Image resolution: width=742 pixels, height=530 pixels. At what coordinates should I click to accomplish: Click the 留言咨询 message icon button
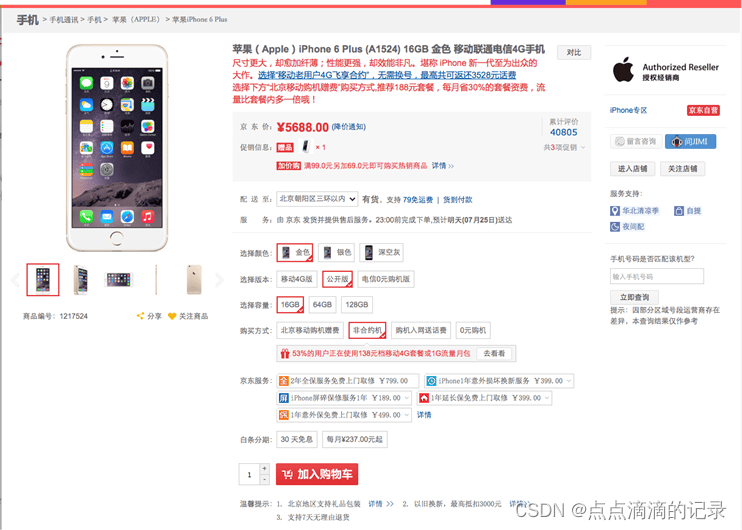[635, 141]
